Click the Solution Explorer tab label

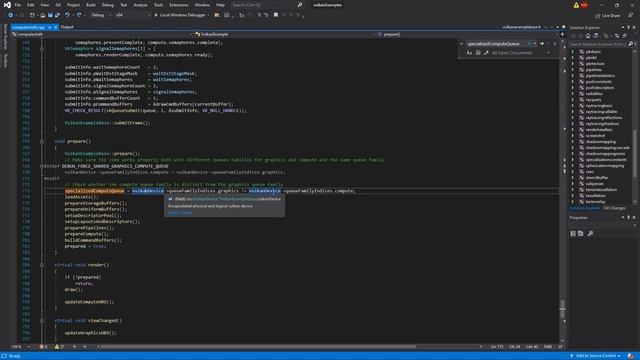coord(584,208)
